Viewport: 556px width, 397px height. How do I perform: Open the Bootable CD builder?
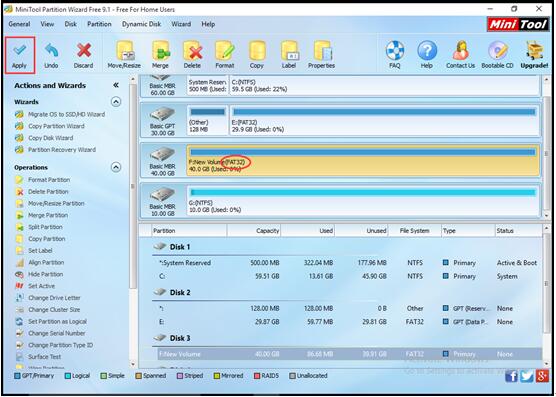[497, 55]
